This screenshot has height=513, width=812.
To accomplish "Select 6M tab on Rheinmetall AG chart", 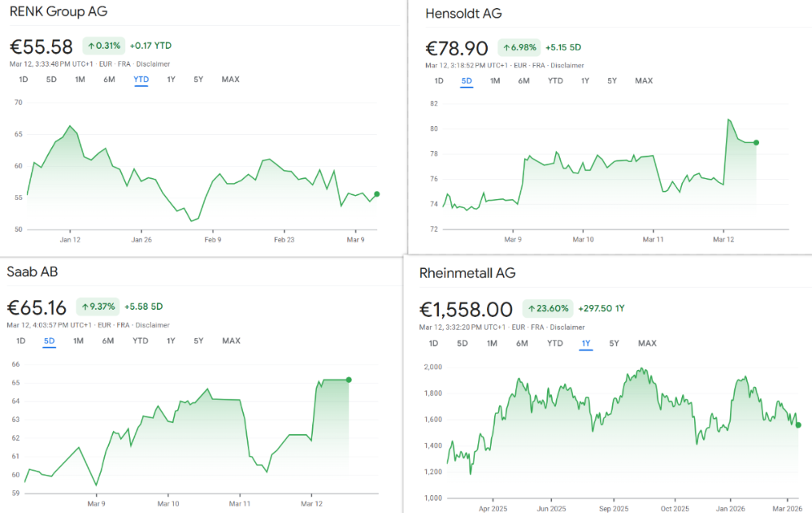I will [x=521, y=343].
